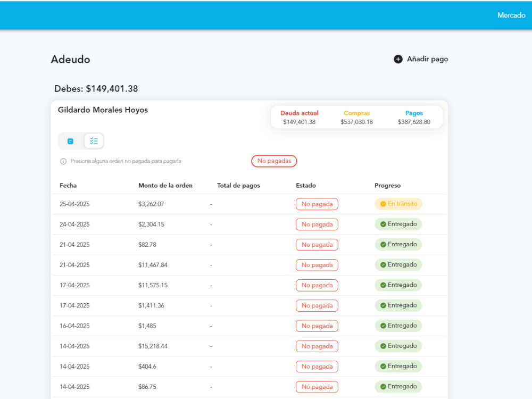Click the plus icon beside Añadir pago

(x=398, y=59)
